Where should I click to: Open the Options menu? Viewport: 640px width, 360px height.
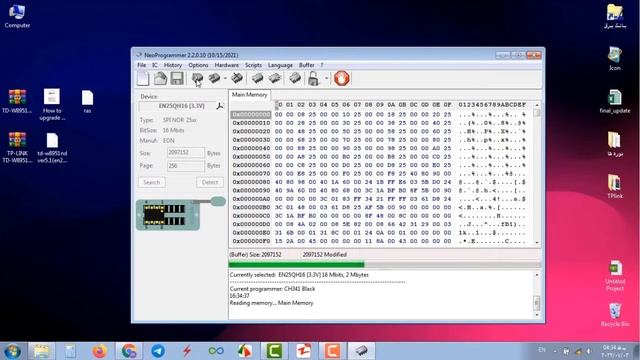[x=198, y=65]
